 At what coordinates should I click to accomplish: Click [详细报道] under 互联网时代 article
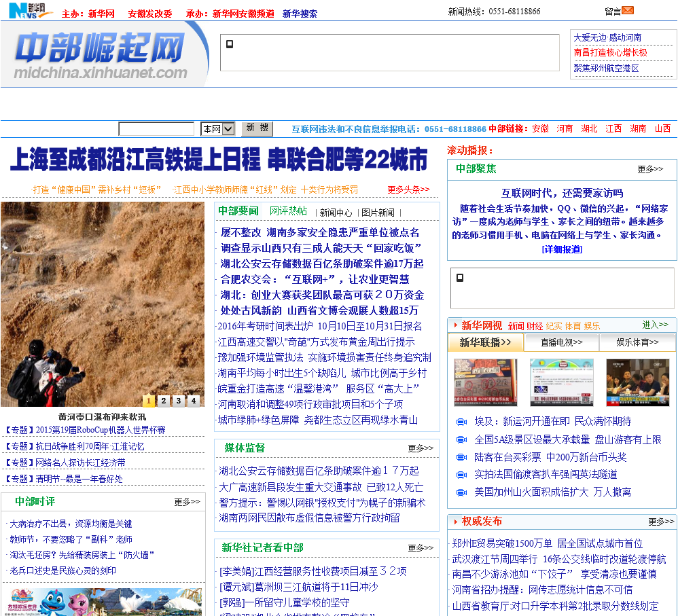click(x=562, y=249)
